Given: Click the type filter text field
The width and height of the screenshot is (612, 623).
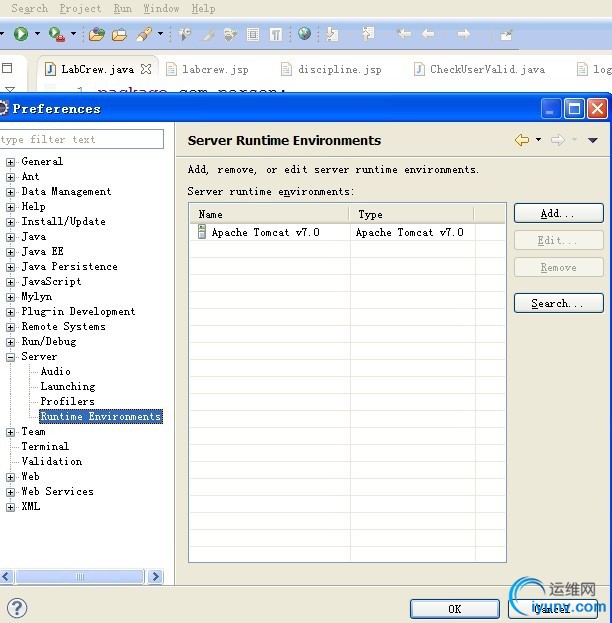Looking at the screenshot, I should [81, 139].
